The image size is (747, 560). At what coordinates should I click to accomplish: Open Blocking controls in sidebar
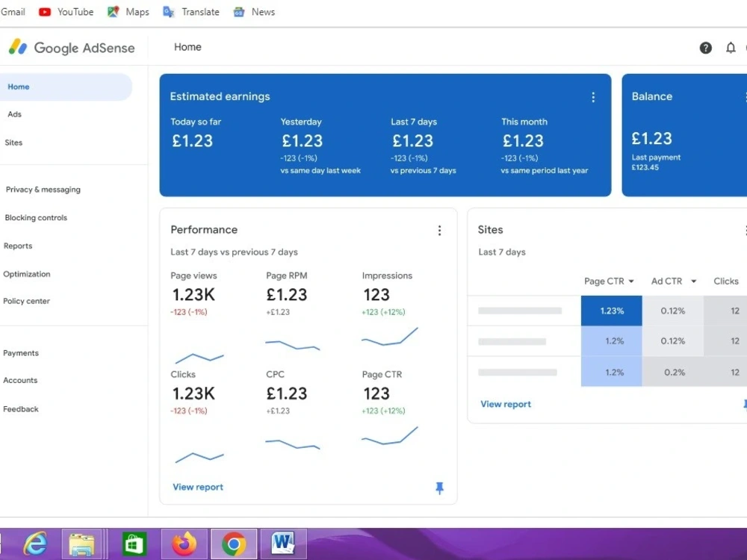click(36, 217)
